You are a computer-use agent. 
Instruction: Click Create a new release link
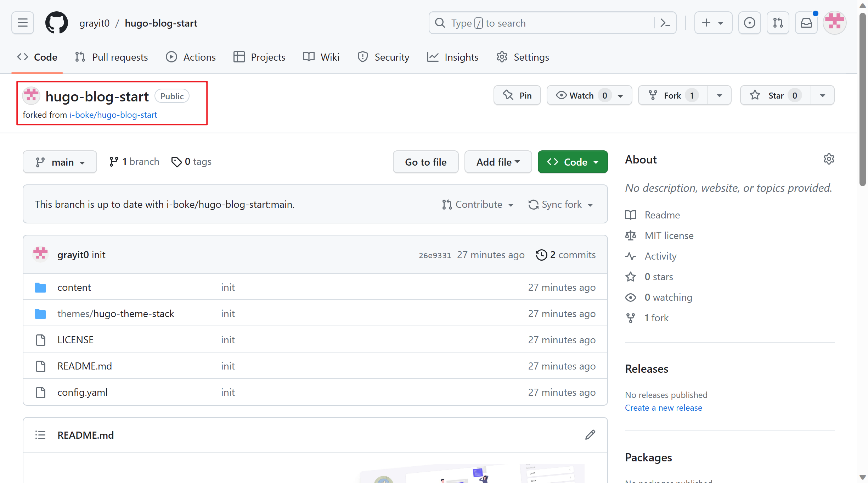(x=663, y=407)
